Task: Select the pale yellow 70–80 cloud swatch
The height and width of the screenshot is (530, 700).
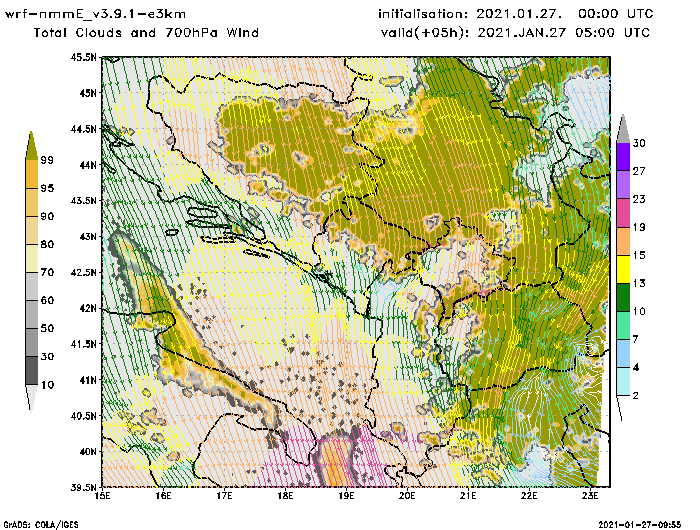Action: click(x=31, y=259)
